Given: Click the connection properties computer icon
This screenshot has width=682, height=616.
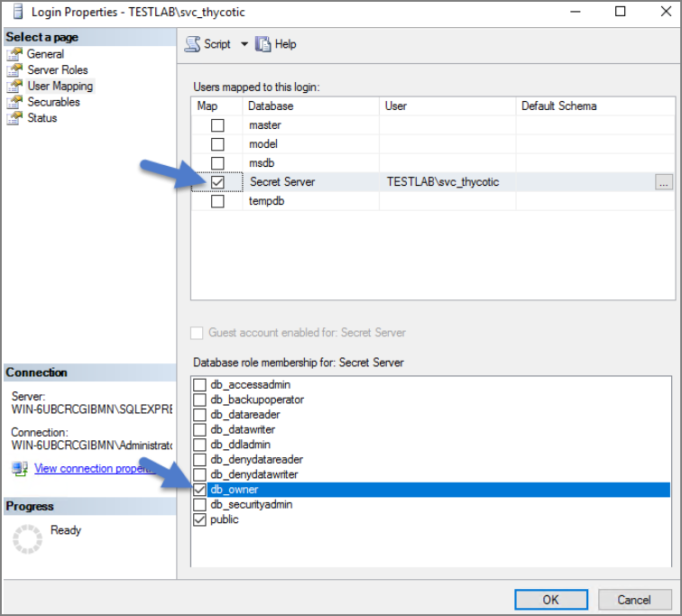Looking at the screenshot, I should [x=20, y=469].
